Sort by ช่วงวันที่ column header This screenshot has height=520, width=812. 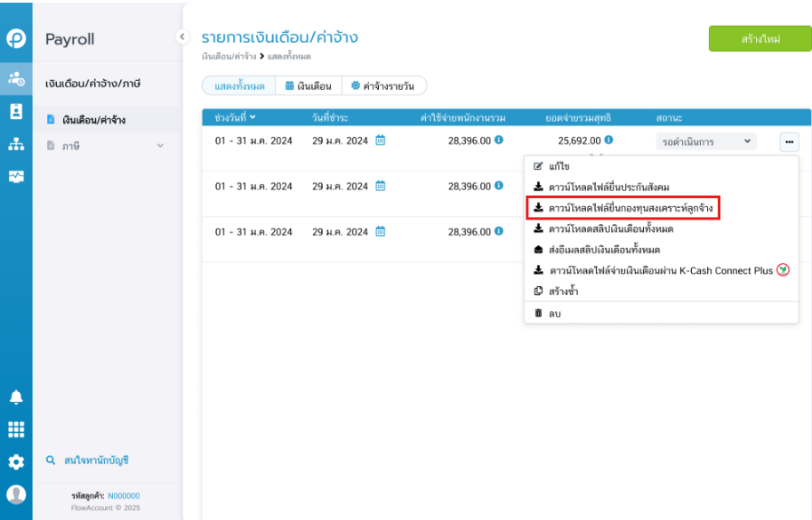235,117
